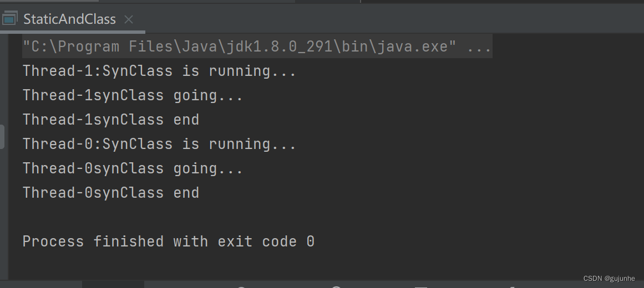Screen dimensions: 644x288
Task: Click the "Thread-1synClass end" output line
Action: (111, 120)
